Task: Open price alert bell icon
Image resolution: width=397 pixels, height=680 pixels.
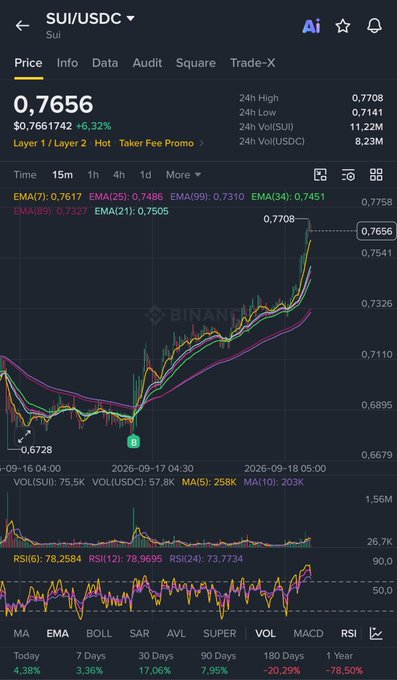Action: [374, 26]
